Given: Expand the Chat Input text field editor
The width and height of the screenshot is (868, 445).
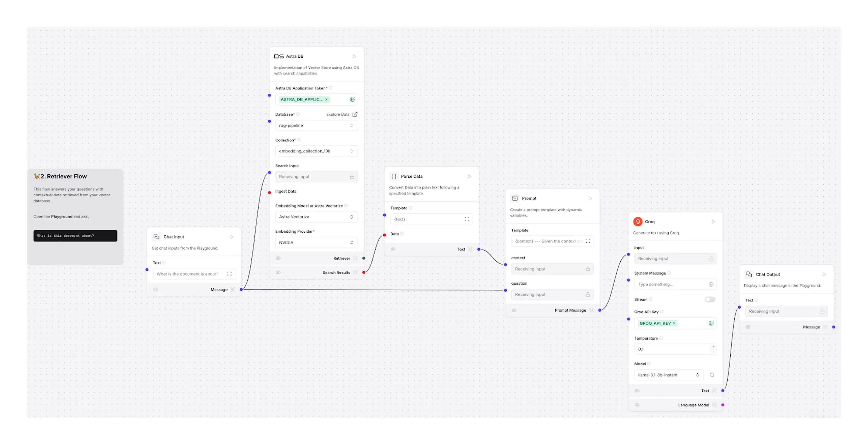Looking at the screenshot, I should tap(229, 274).
